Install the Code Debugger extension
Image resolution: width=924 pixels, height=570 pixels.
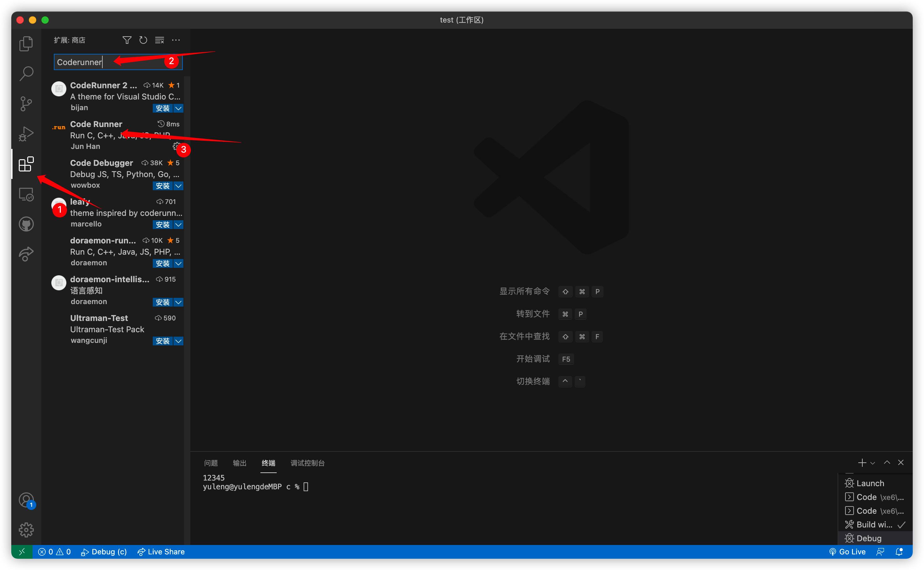(162, 186)
